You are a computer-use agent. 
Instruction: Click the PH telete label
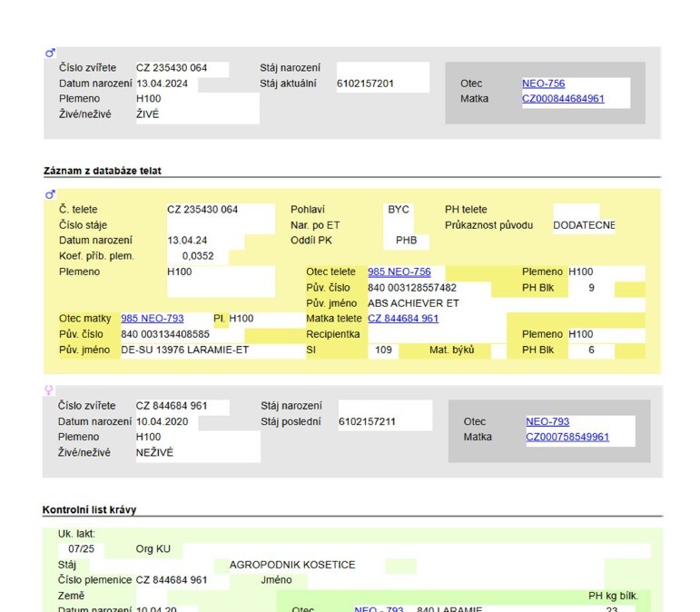tap(466, 210)
